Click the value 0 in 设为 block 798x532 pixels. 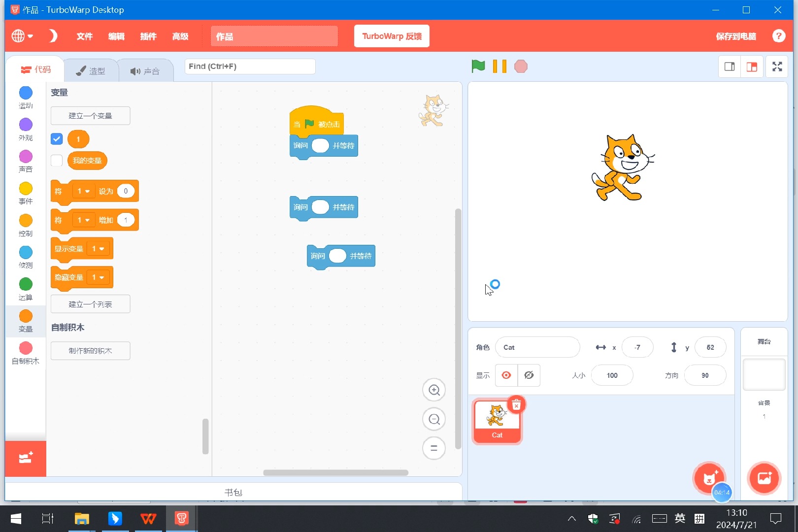pyautogui.click(x=126, y=191)
